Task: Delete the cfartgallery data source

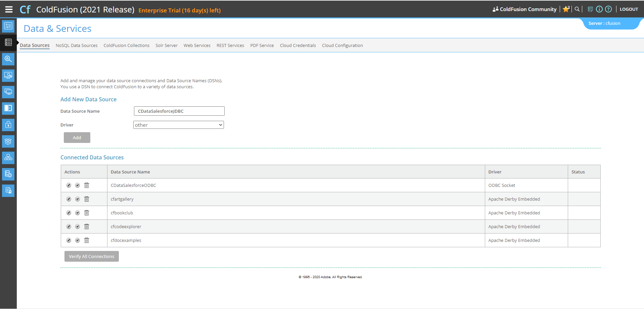Action: click(x=87, y=199)
